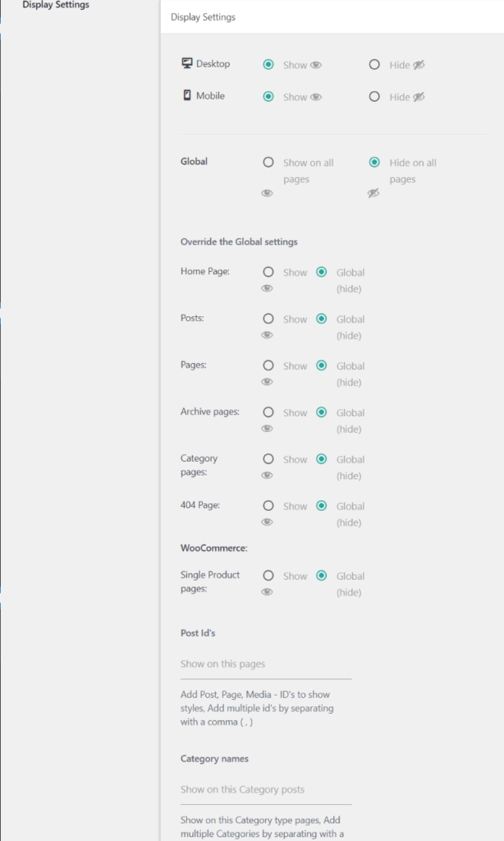This screenshot has width=504, height=841.
Task: Click eye icon next to Desktop Show
Action: (316, 65)
